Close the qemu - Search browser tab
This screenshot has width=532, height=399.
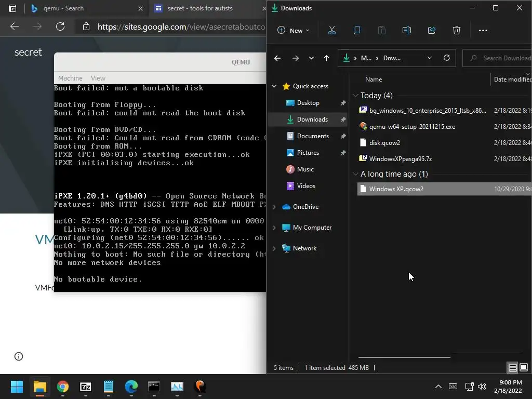[140, 8]
